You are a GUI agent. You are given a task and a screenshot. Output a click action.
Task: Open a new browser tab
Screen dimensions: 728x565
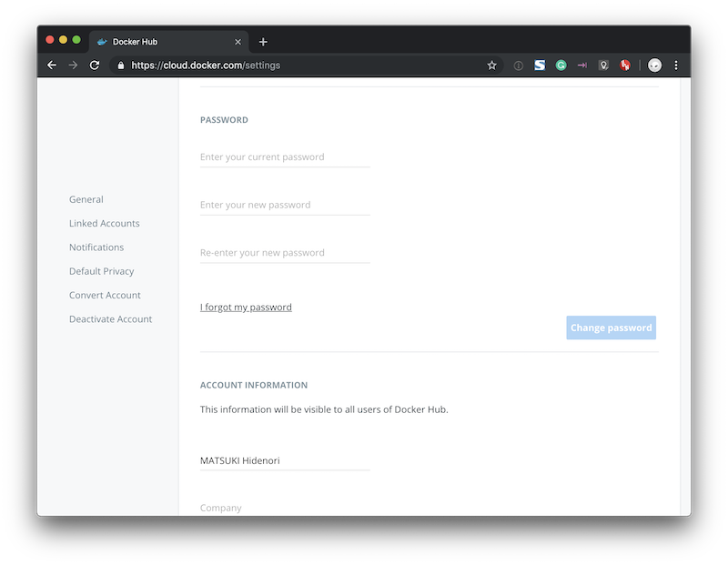pyautogui.click(x=263, y=42)
